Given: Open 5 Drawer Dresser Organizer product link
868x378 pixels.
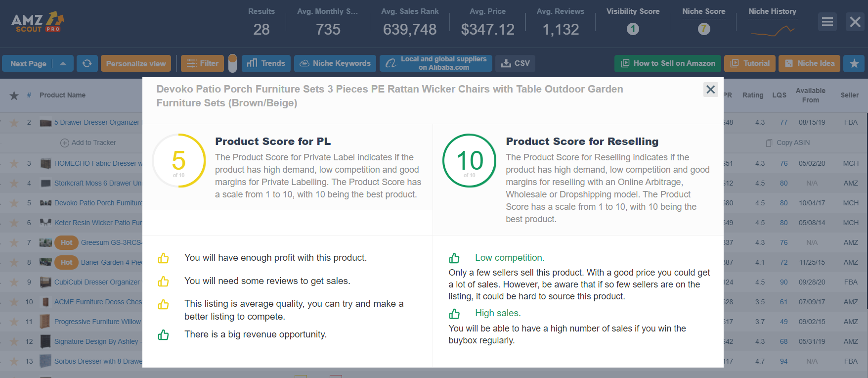Looking at the screenshot, I should pos(98,122).
